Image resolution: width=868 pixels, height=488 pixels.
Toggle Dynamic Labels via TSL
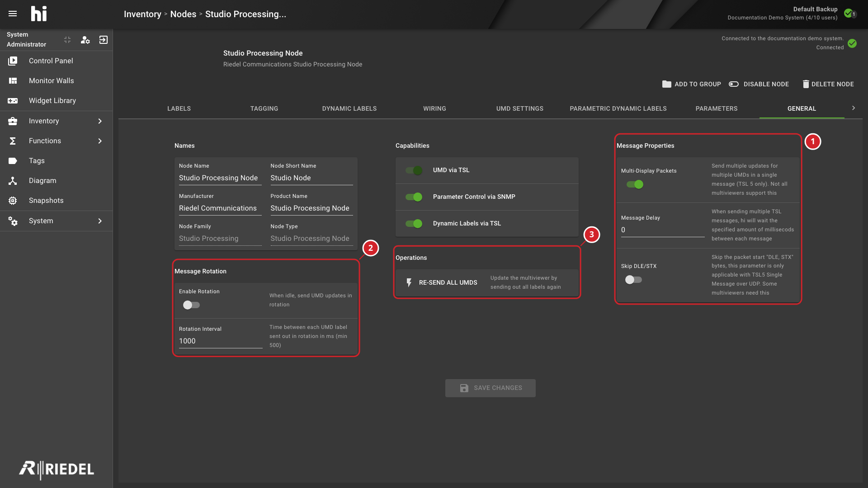pos(414,223)
